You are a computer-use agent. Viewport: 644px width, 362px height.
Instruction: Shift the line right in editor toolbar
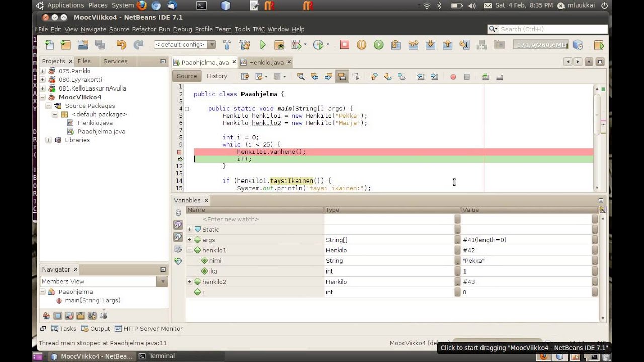434,77
